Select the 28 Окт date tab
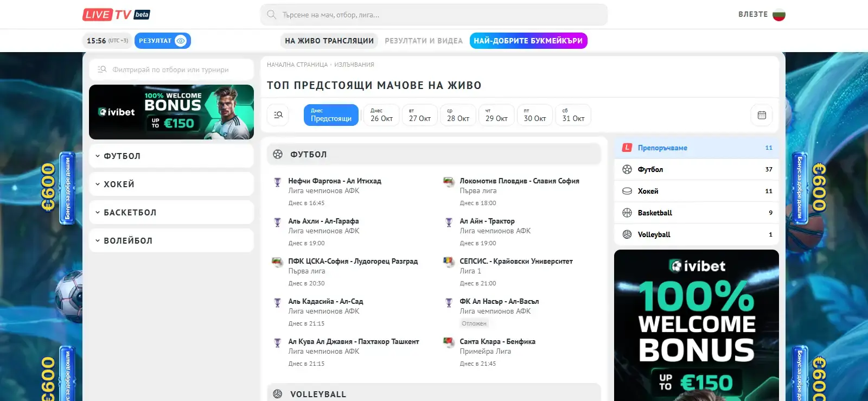The image size is (868, 401). 458,115
